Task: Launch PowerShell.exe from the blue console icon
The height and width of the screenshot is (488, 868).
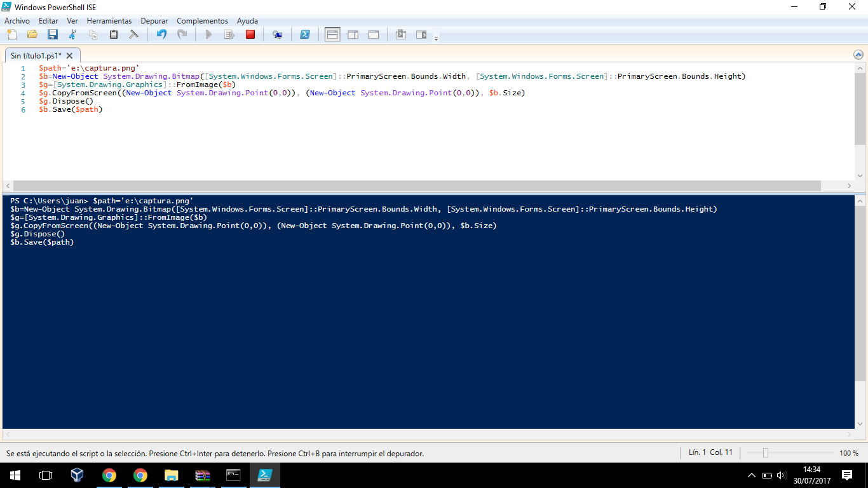Action: [305, 34]
